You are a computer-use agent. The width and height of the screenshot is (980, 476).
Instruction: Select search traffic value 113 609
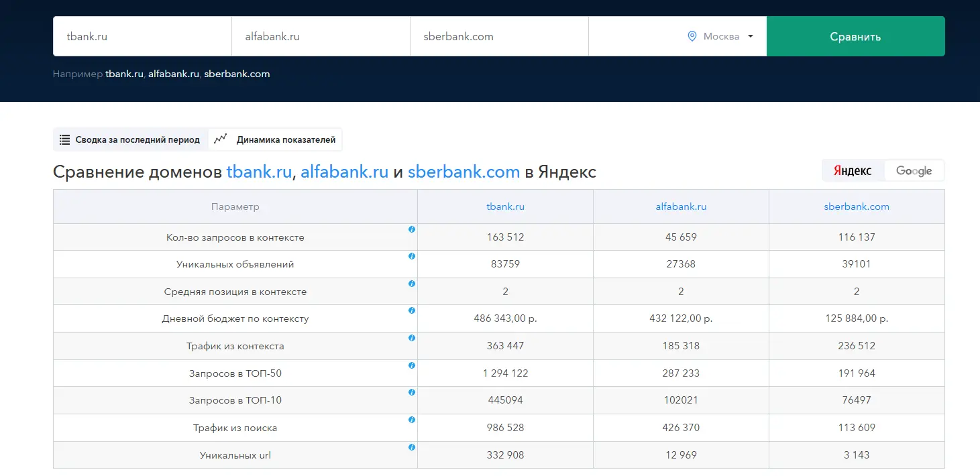click(x=857, y=428)
